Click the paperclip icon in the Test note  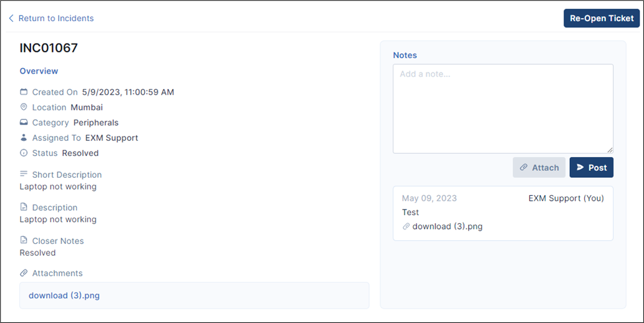coord(406,226)
